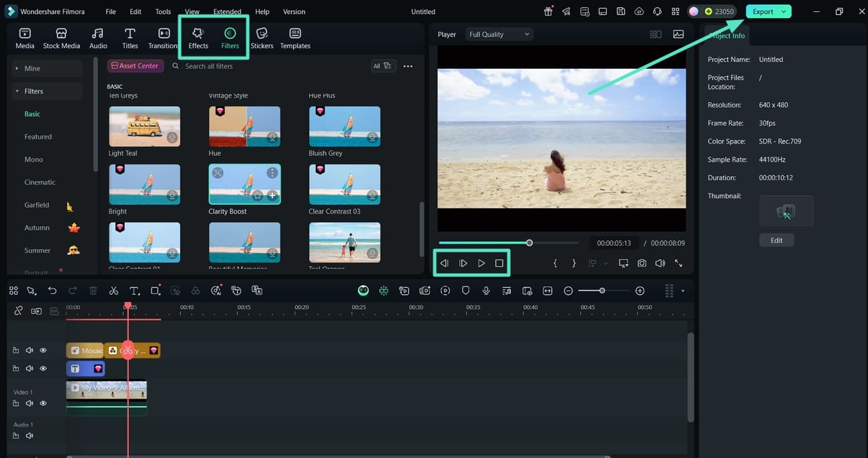Add Clarity Boost filter with plus button
Viewport: 868px width, 458px height.
click(272, 196)
